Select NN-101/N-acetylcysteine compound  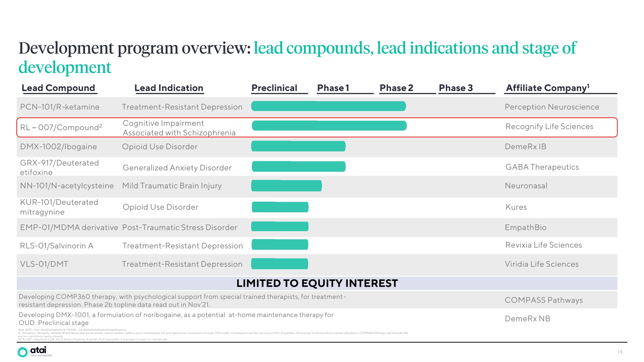tap(67, 186)
